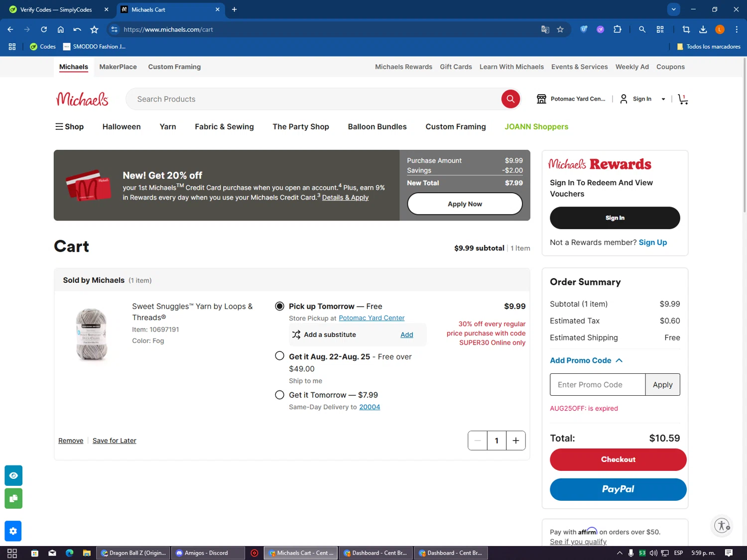Screen dimensions: 747x560
Task: Click the blue gear settings extension button
Action: (13, 531)
